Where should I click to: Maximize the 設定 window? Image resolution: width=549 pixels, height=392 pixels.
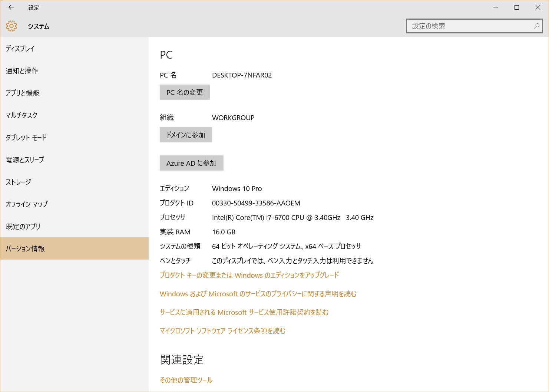(517, 7)
